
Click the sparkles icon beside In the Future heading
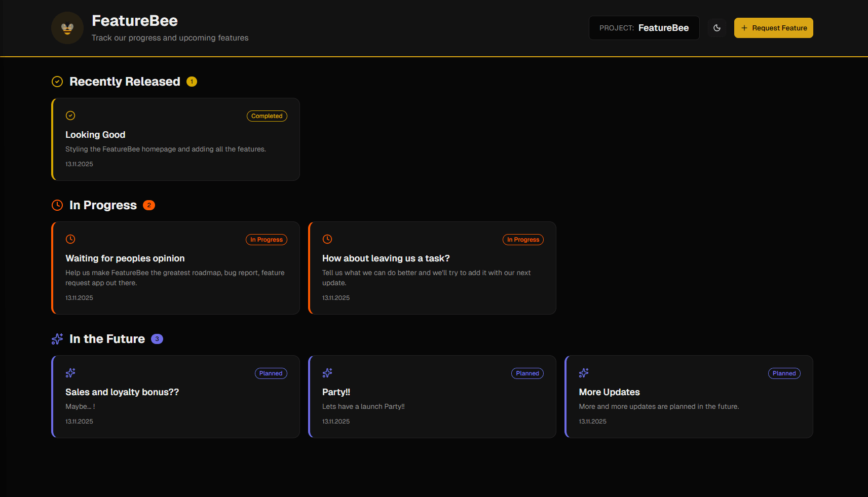point(57,339)
